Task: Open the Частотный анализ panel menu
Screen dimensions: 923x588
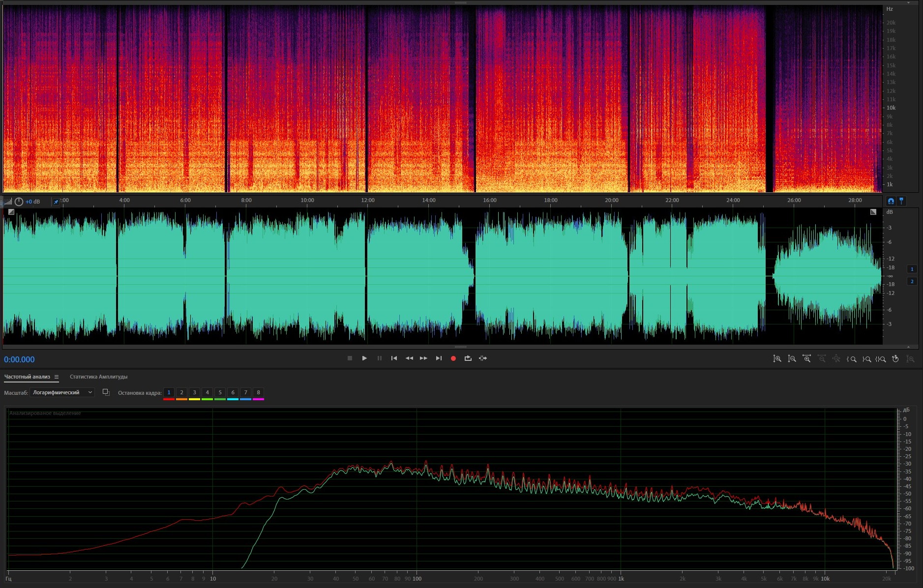Action: pyautogui.click(x=57, y=377)
